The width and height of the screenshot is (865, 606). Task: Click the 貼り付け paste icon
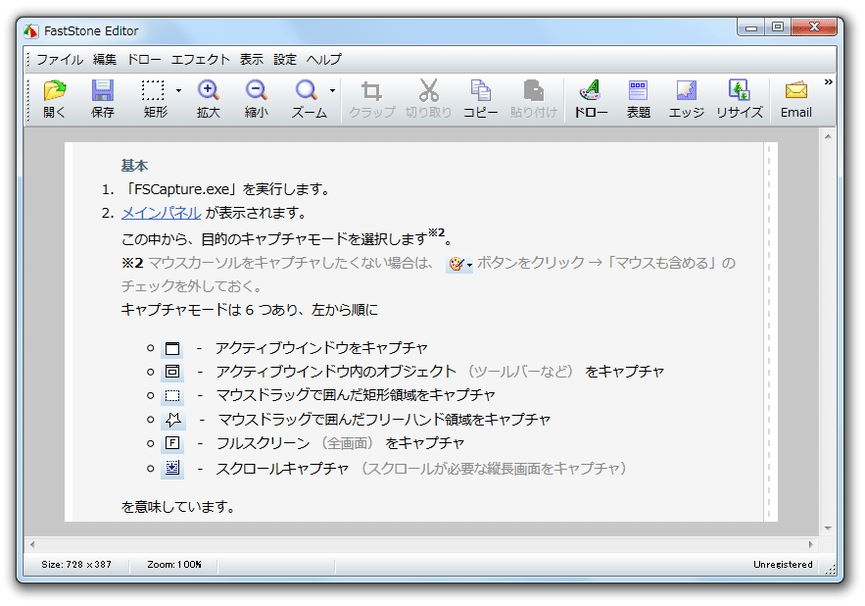coord(533,90)
